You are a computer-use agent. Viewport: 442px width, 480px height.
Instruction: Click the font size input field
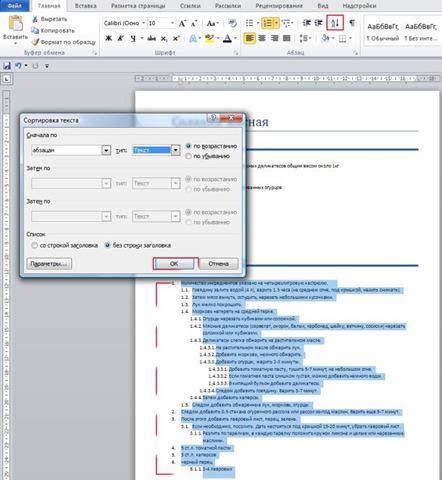point(159,23)
